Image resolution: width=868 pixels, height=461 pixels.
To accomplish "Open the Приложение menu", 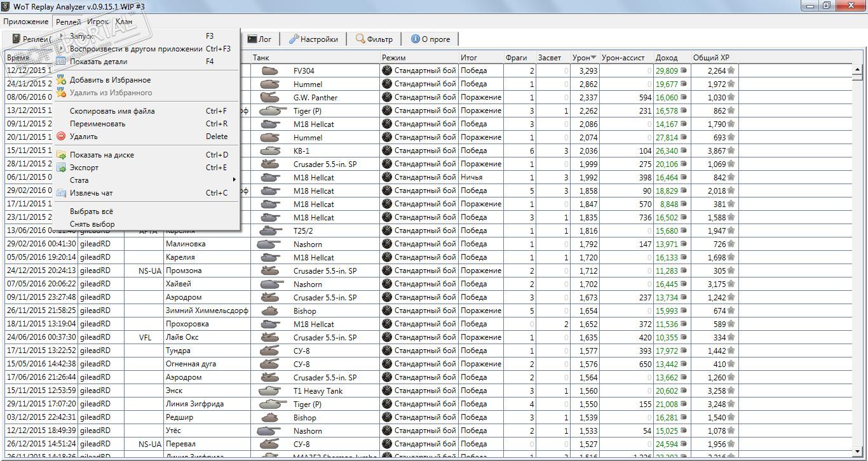I will (x=25, y=22).
